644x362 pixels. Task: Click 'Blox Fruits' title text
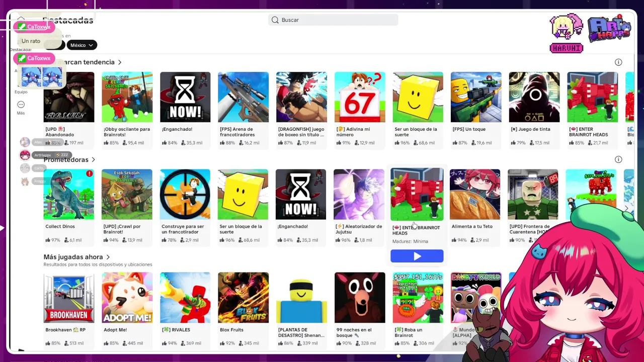click(x=231, y=330)
